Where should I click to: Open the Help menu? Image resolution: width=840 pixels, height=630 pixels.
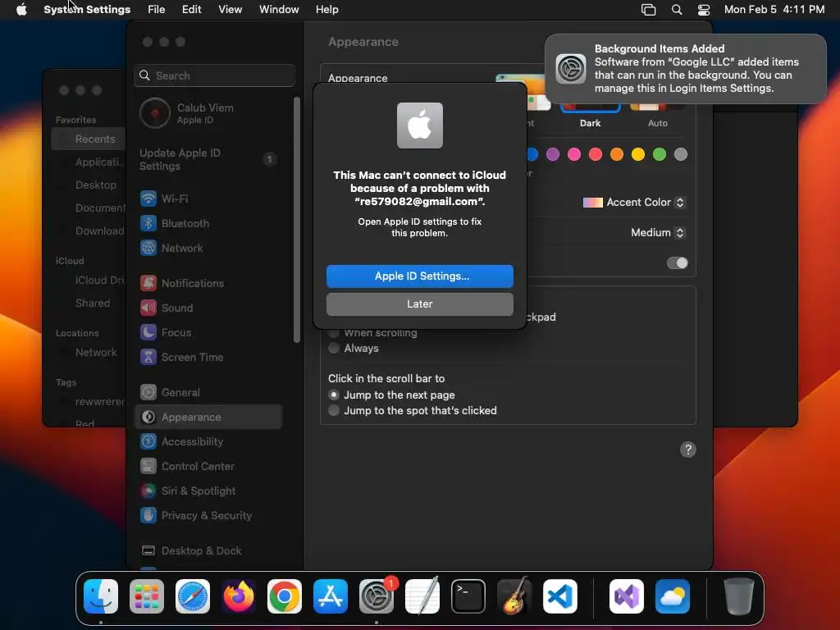click(326, 10)
